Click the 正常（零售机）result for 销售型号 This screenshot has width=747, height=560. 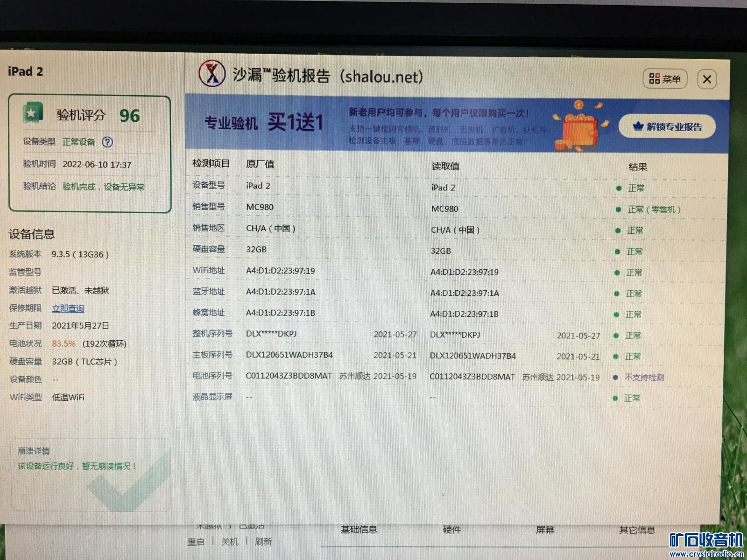pos(654,210)
